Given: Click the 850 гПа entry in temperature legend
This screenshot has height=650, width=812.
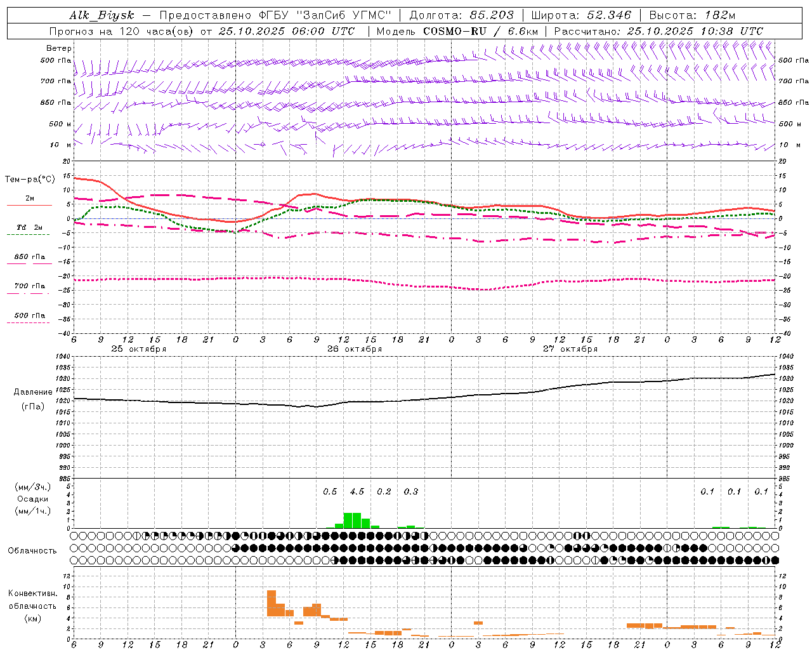Looking at the screenshot, I should tap(30, 257).
